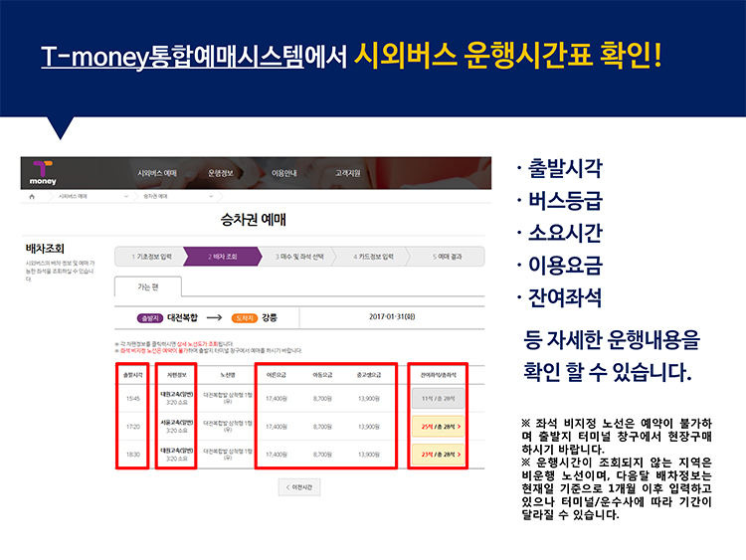Click the breadcrumb home icon

coord(32,197)
